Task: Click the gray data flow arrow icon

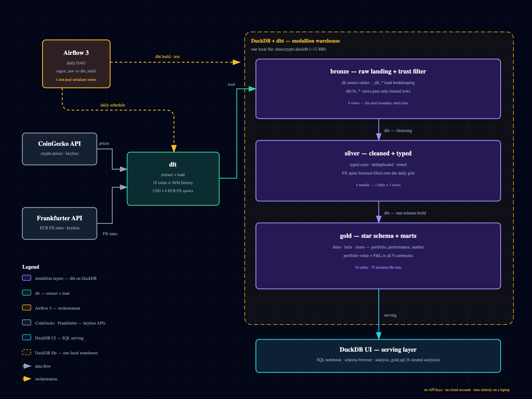Action: tap(27, 366)
